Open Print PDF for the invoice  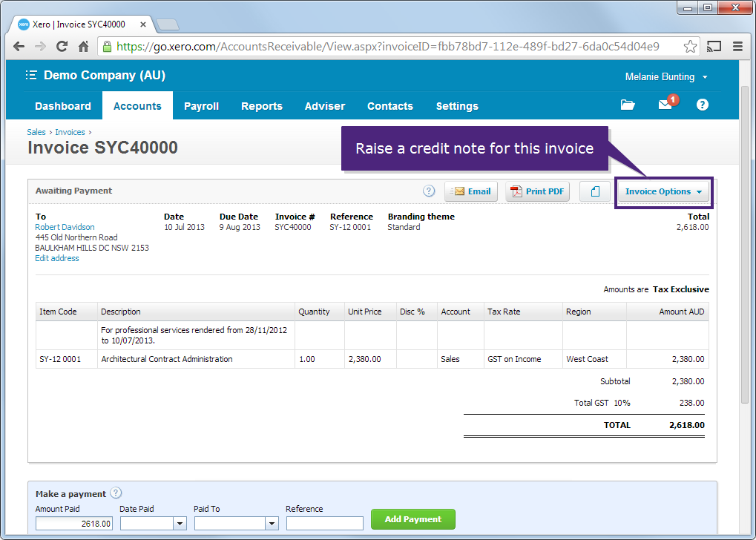[537, 191]
